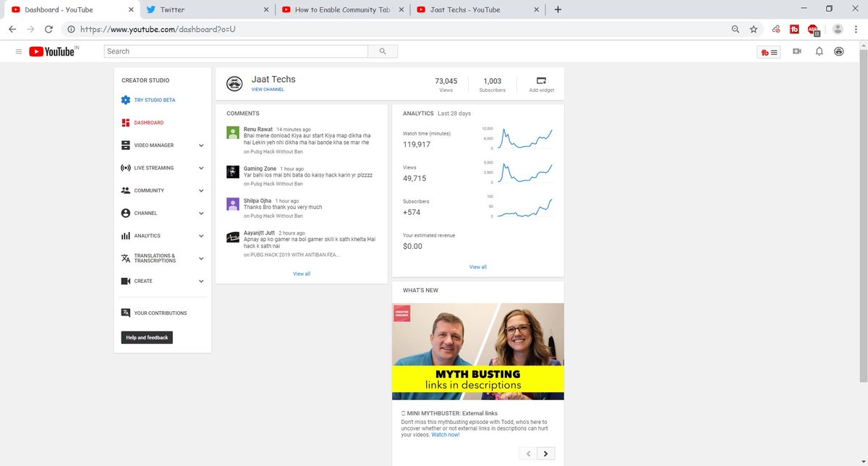Click the Adblock extension icon
This screenshot has width=868, height=466.
(814, 29)
